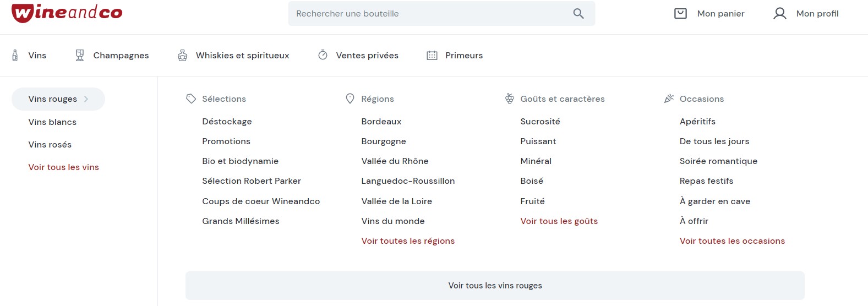Choose the Soirée romantique occasion
Screen dimensions: 868x306
[718, 161]
